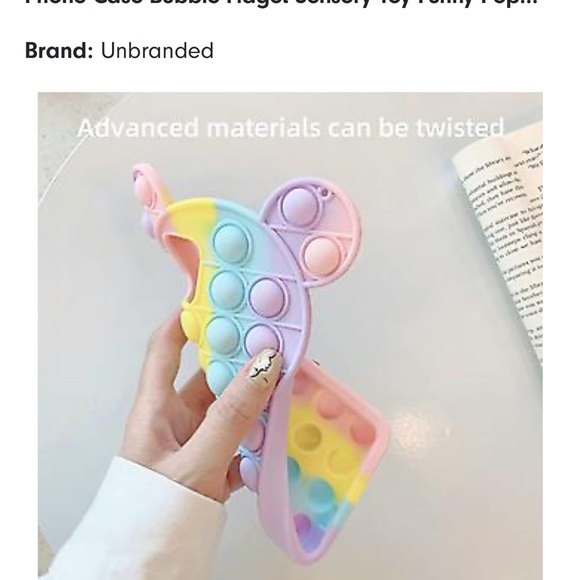Click the word 'twisted' in the caption
580x580 pixels.
[x=460, y=127]
